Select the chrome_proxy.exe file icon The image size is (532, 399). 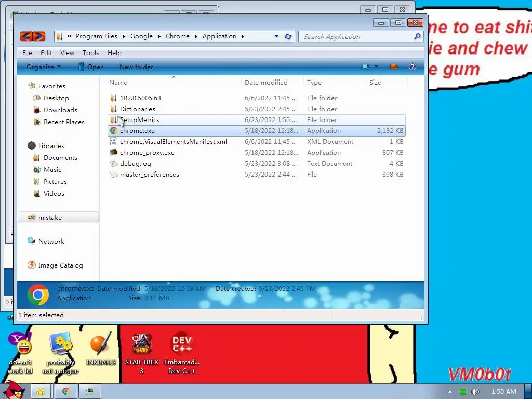[114, 152]
